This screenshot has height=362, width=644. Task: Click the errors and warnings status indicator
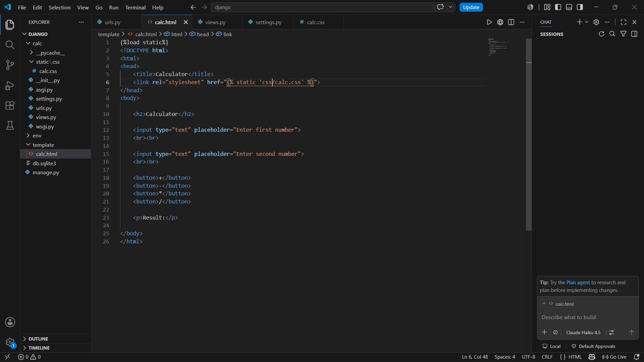(29, 357)
